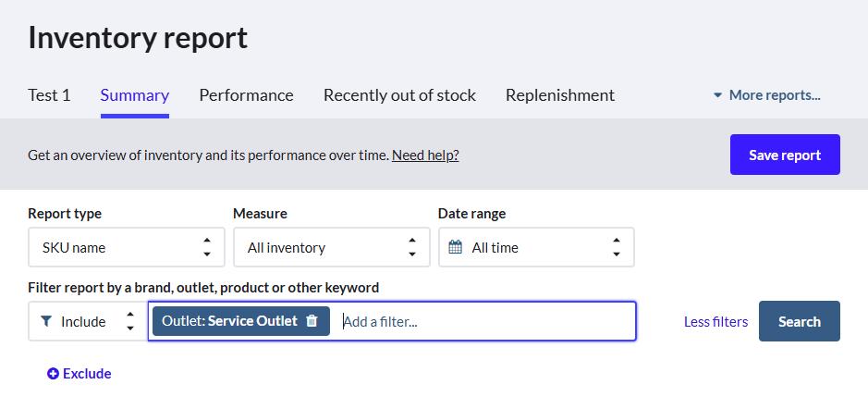Viewport: 868px width, 397px height.
Task: Click the calendar icon in Date range
Action: (x=455, y=247)
